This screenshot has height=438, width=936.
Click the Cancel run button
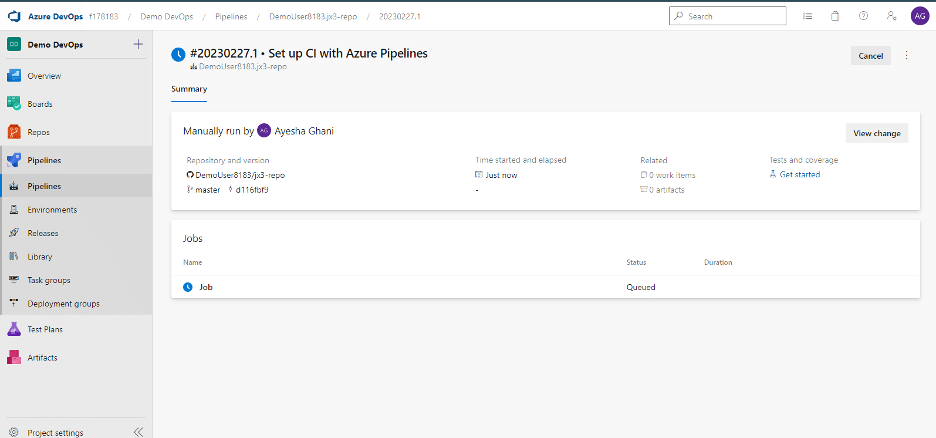tap(870, 55)
